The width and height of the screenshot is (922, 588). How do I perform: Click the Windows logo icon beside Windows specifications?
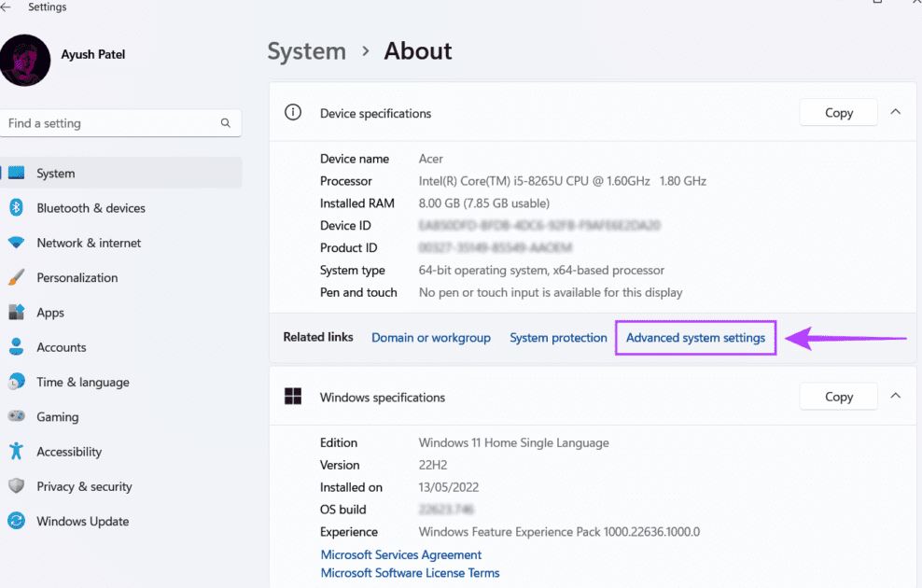293,397
